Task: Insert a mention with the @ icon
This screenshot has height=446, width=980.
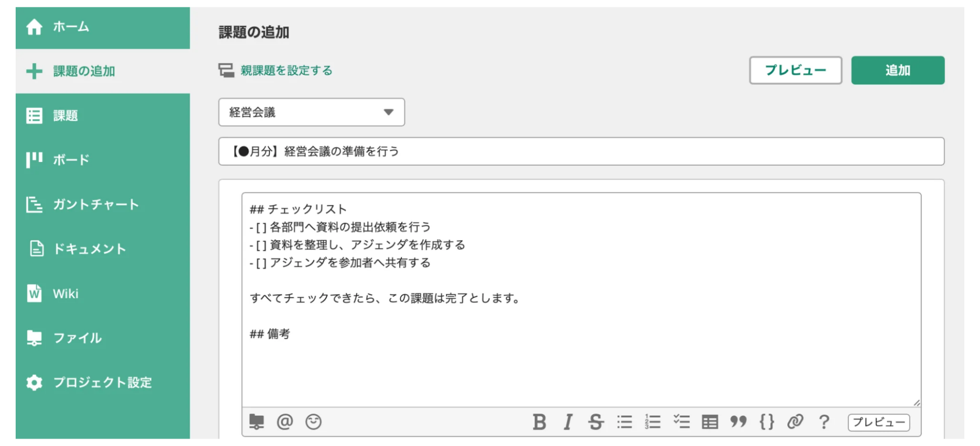Action: 285,422
